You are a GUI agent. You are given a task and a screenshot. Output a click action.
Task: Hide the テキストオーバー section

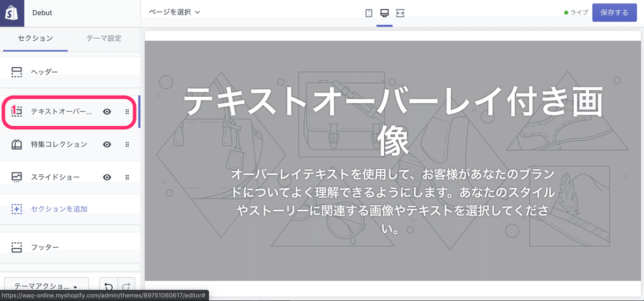[107, 112]
